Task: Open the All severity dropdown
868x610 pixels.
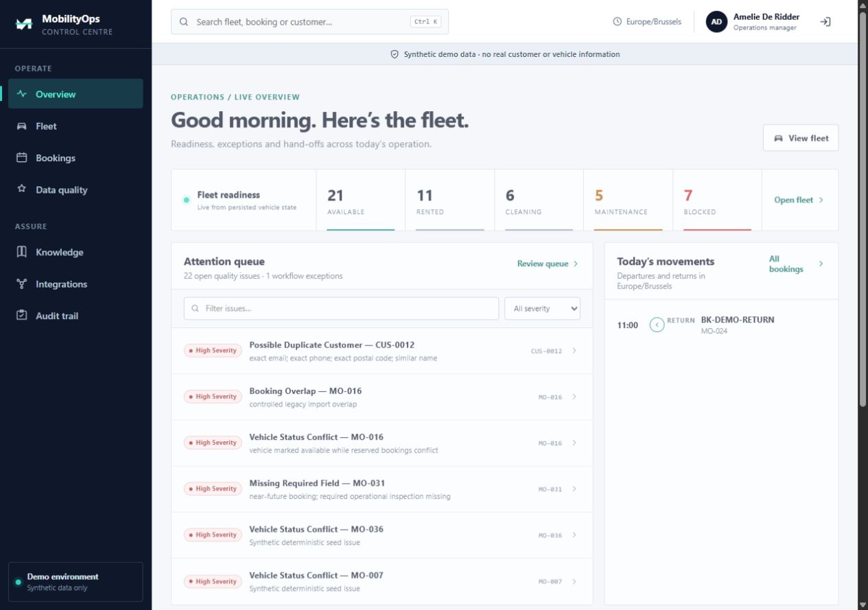Action: (x=542, y=309)
